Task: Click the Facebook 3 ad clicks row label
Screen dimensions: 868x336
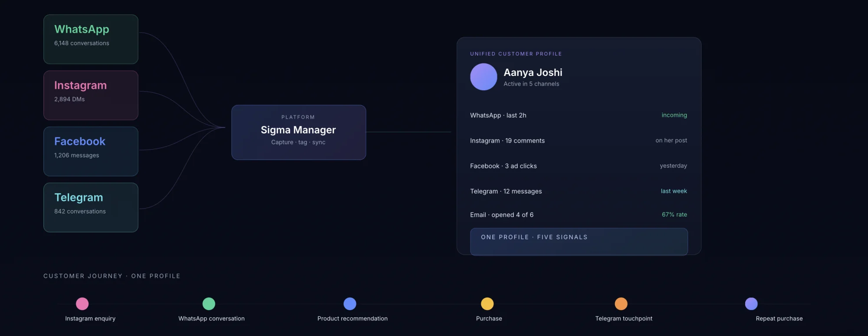Action: click(503, 166)
